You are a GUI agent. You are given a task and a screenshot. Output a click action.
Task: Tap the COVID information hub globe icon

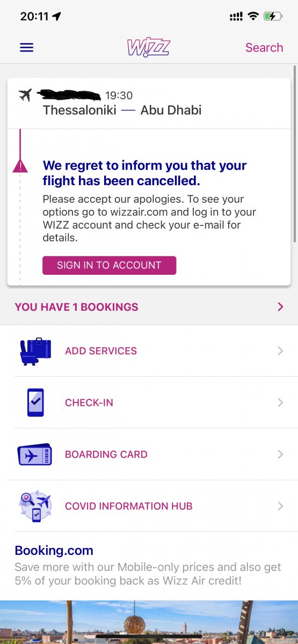point(35,506)
